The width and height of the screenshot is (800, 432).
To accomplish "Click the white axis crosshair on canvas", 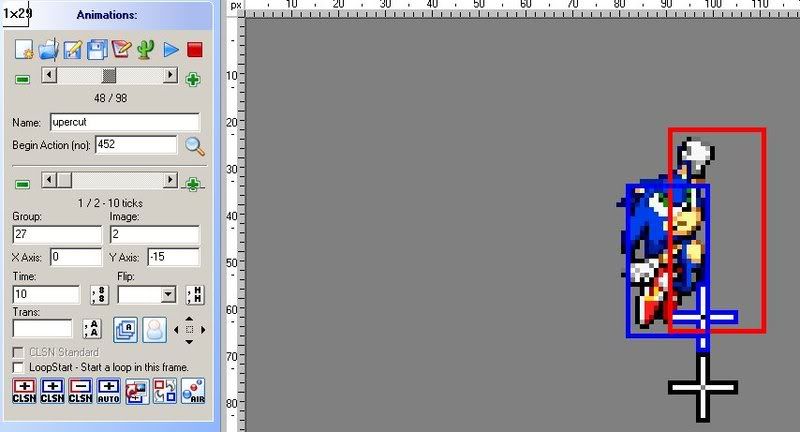I will click(703, 388).
